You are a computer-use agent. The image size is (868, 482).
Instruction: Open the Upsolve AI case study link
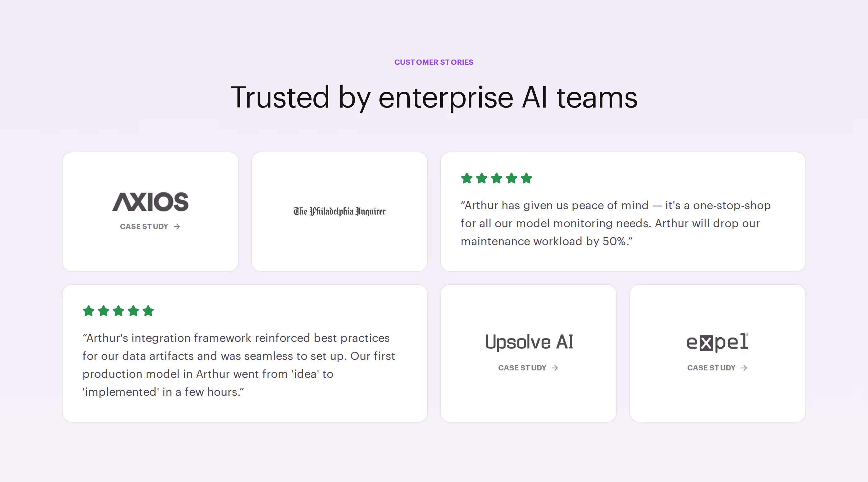click(528, 368)
